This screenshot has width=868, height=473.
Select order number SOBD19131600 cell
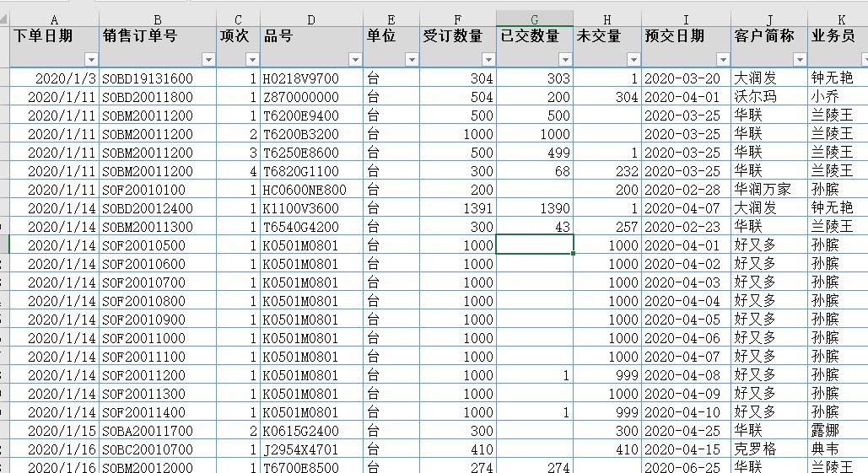[x=158, y=78]
